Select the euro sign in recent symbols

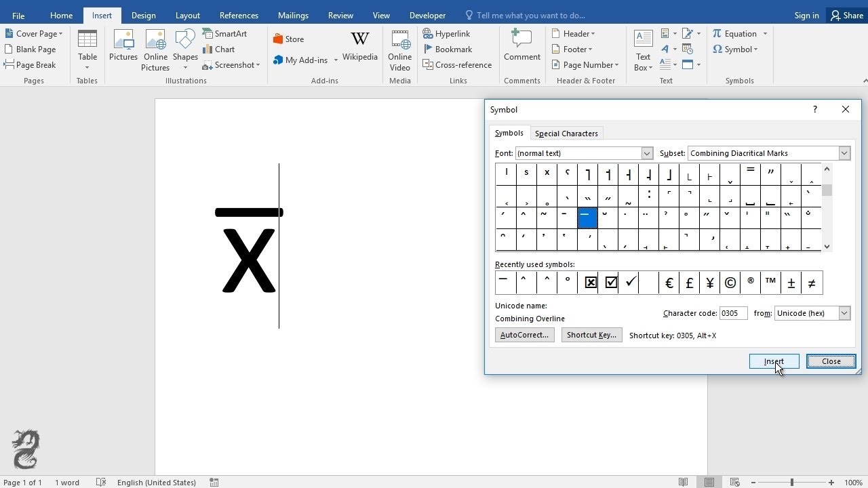coord(669,283)
